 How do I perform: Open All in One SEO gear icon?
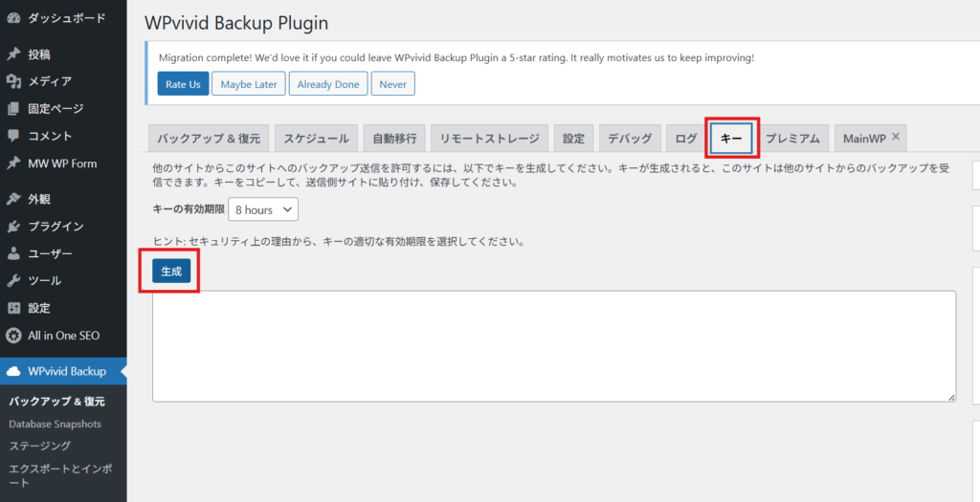click(x=13, y=336)
